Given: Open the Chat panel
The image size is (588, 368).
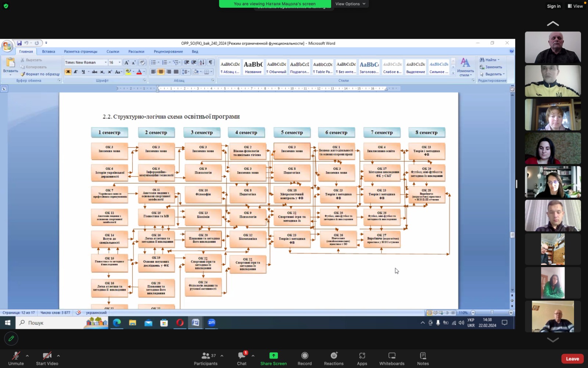Looking at the screenshot, I should point(241,358).
